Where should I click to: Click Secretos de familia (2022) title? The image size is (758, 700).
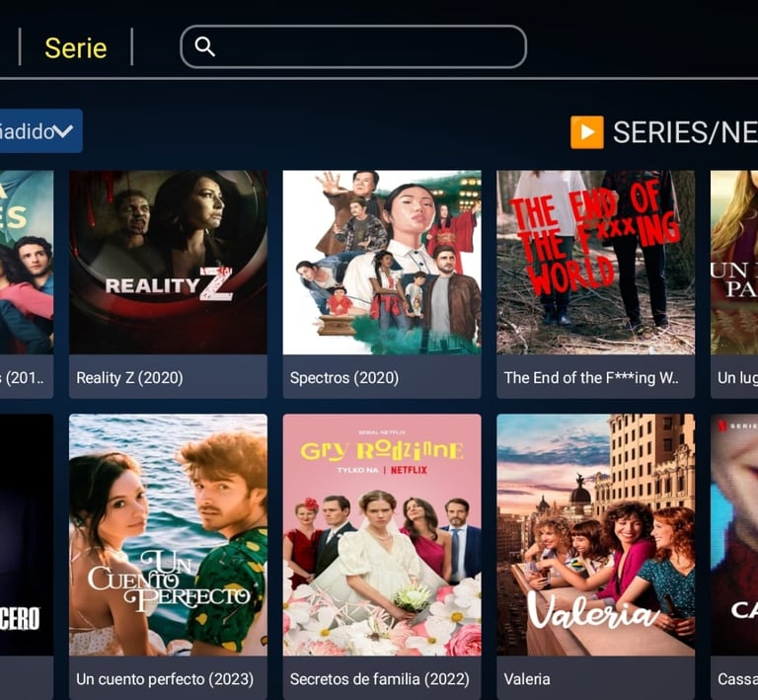pos(379,679)
